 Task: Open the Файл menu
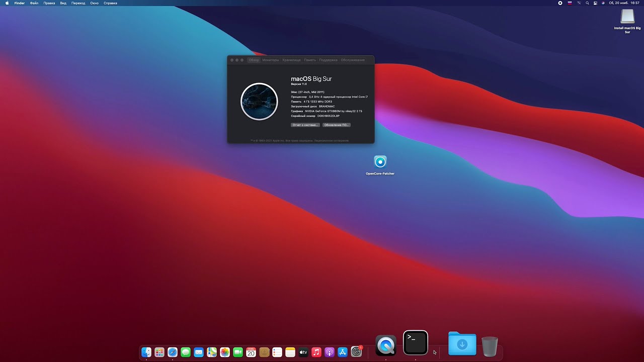point(34,3)
